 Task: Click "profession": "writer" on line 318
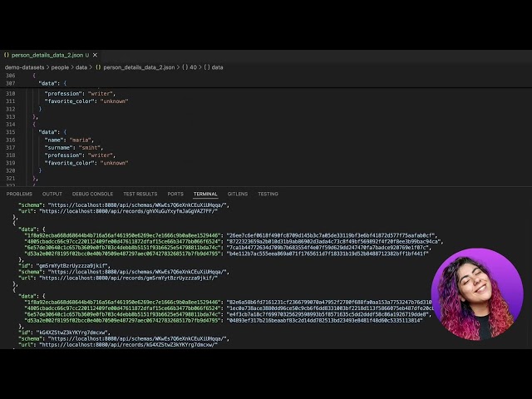[x=80, y=155]
